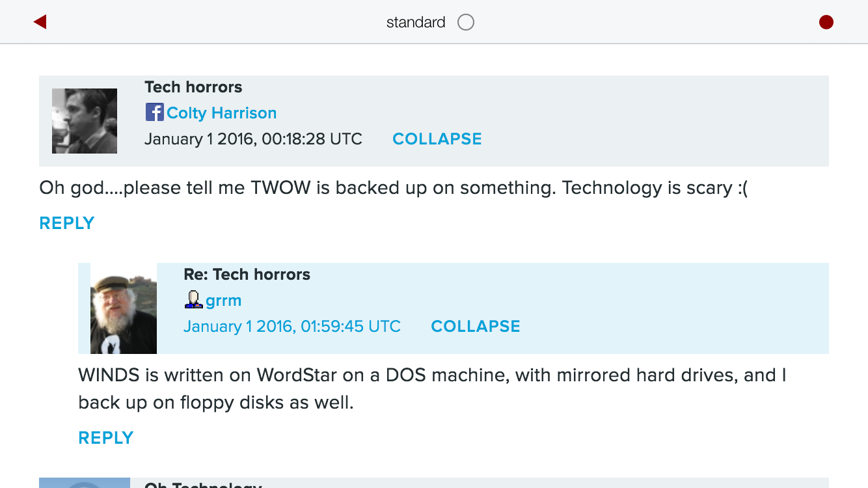
Task: Open the grrm username link
Action: [224, 301]
